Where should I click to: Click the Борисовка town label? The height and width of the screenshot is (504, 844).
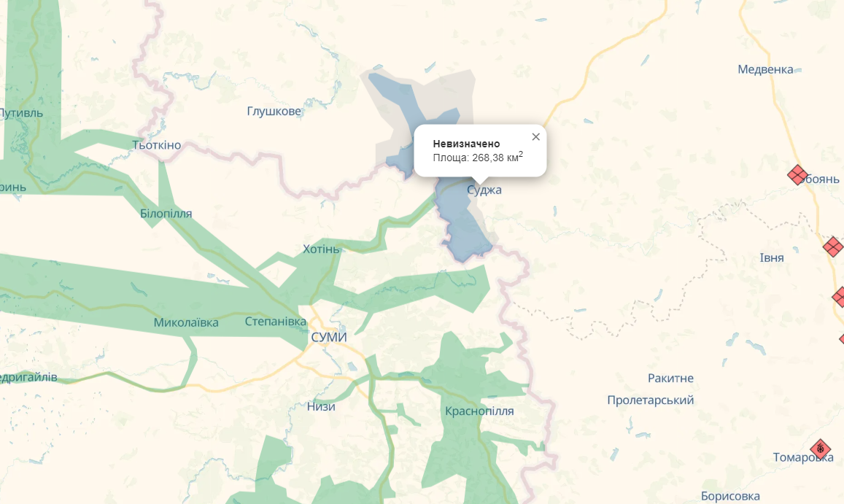(x=730, y=496)
